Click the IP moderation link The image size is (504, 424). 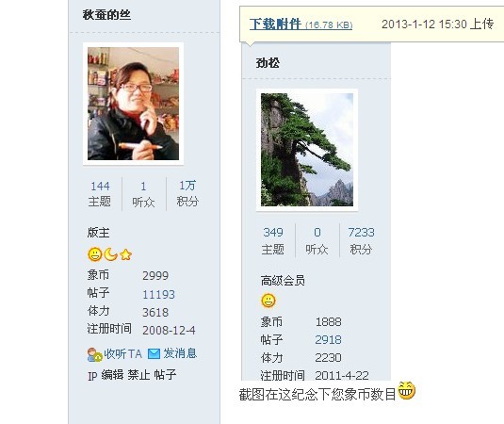92,376
